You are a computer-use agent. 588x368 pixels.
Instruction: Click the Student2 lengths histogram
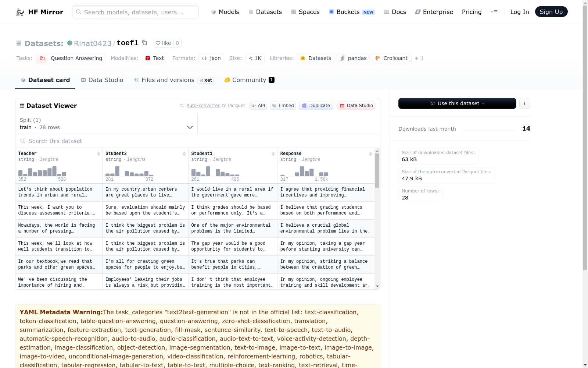(x=129, y=171)
